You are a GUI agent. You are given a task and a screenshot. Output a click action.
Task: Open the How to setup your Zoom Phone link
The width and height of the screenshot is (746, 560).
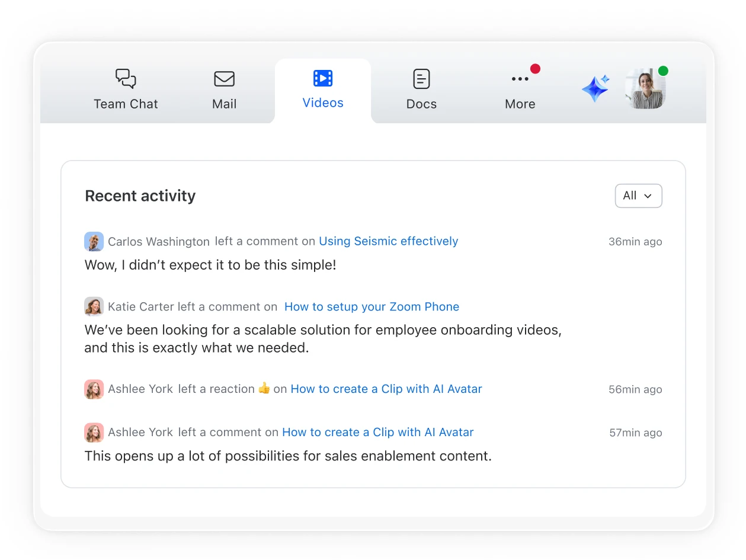point(372,306)
